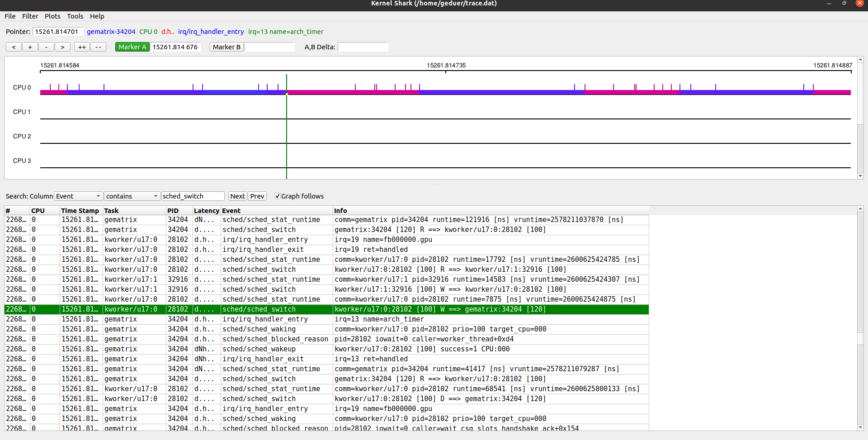868x440 pixels.
Task: Click the CPU 0 graph label
Action: [x=22, y=88]
